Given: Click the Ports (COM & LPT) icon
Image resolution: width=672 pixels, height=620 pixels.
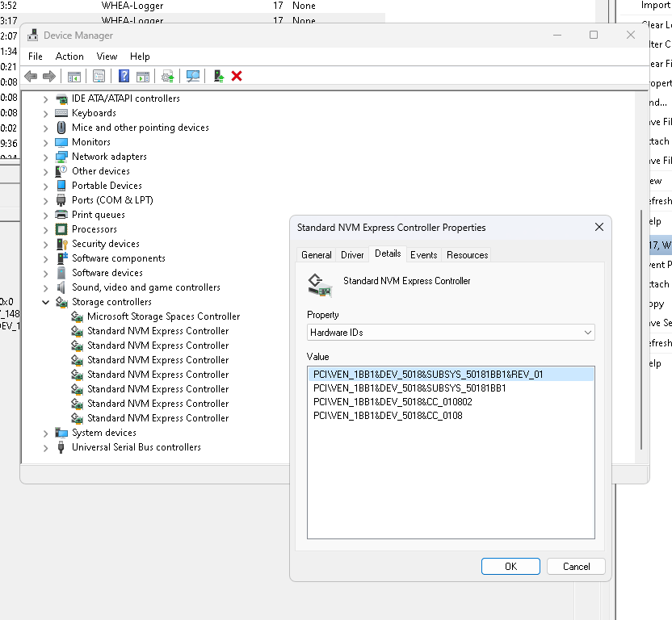Looking at the screenshot, I should [61, 200].
